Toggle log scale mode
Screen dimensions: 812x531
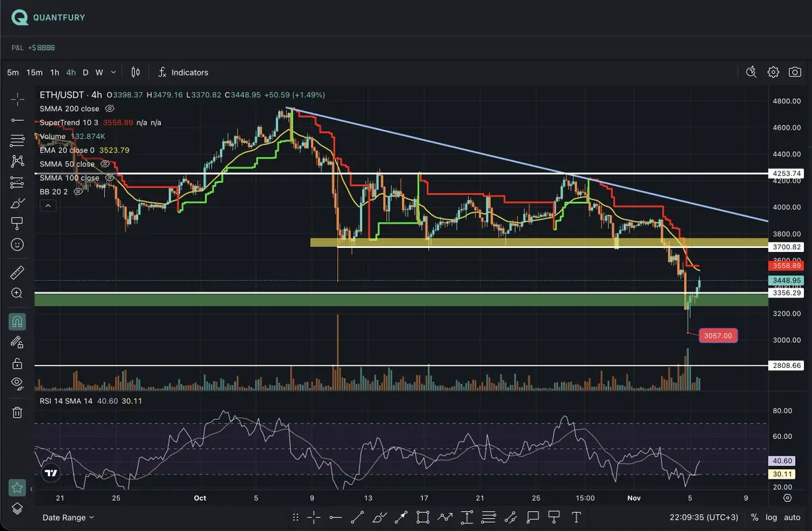pos(771,517)
